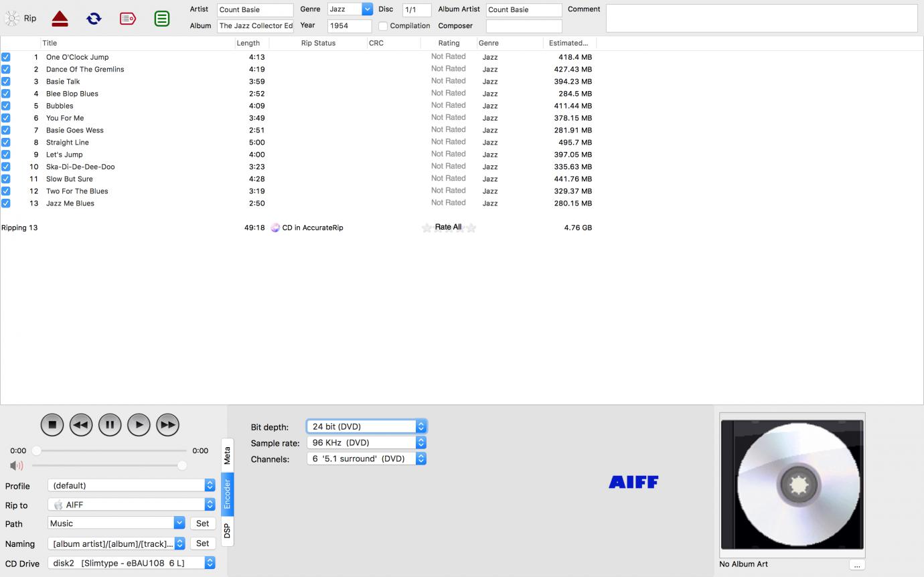
Task: Open the red metadata tag icon
Action: pos(128,19)
